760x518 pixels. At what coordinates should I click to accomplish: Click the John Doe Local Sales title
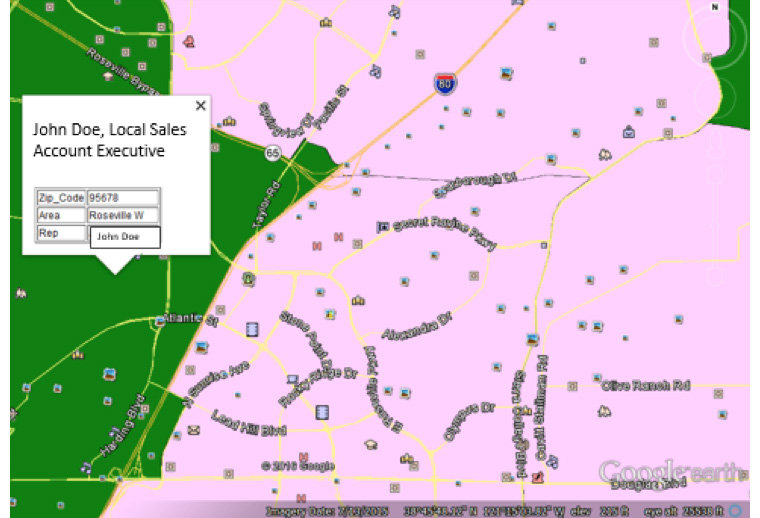click(110, 140)
